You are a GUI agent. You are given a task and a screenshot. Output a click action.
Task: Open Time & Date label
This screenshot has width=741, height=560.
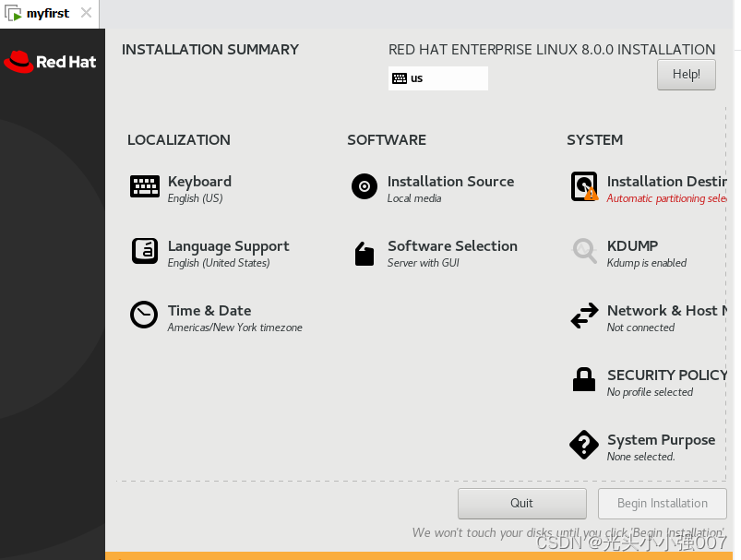click(x=209, y=311)
